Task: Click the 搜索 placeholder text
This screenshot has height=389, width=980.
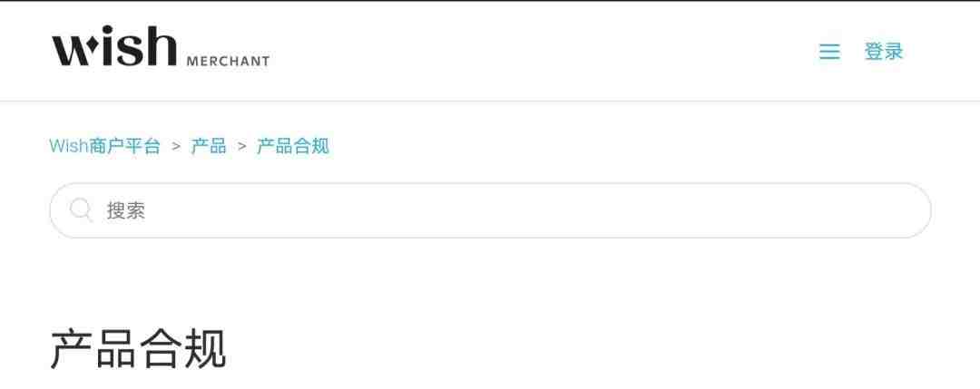Action: 125,210
